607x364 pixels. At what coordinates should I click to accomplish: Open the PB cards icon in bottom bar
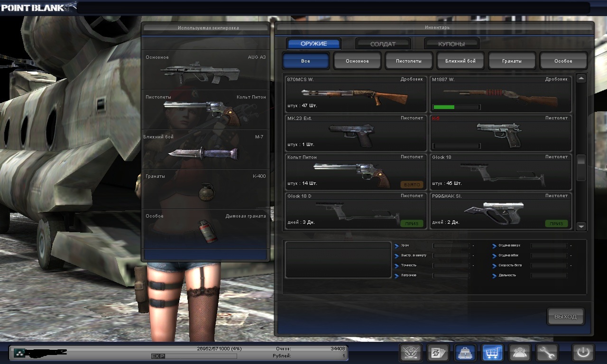point(438,352)
